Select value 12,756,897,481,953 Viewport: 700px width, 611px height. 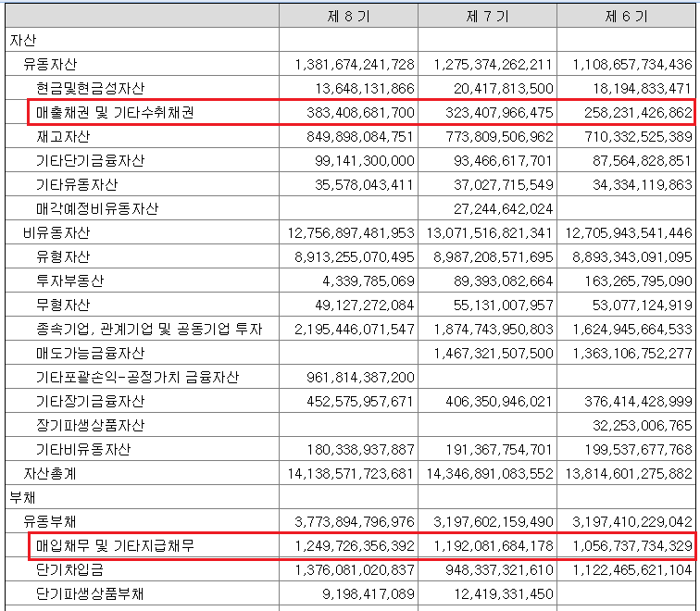pos(351,233)
